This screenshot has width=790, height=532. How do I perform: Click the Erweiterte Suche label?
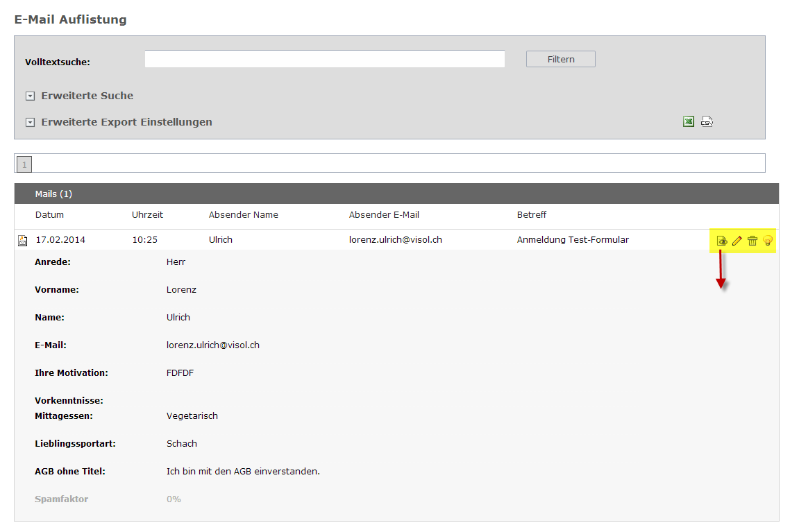click(x=87, y=96)
